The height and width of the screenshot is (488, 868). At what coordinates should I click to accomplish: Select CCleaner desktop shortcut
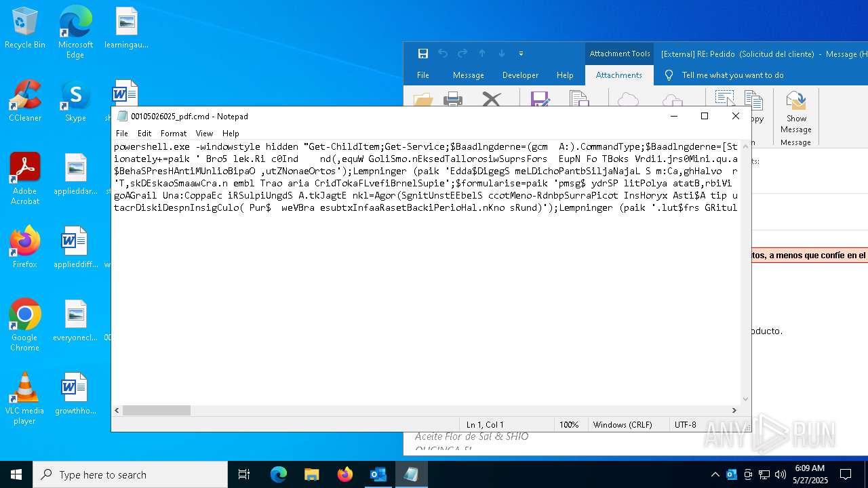(x=25, y=102)
